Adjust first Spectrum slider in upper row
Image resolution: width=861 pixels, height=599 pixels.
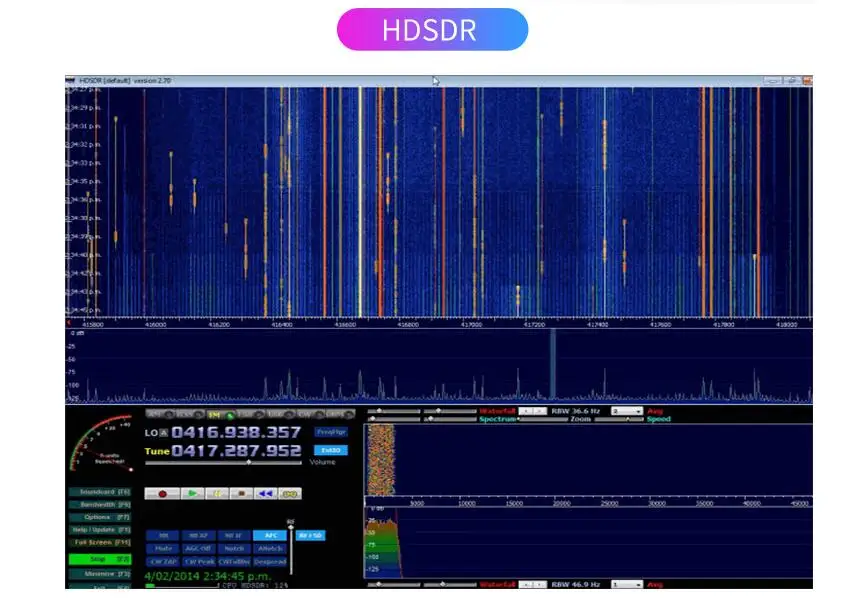click(x=394, y=419)
